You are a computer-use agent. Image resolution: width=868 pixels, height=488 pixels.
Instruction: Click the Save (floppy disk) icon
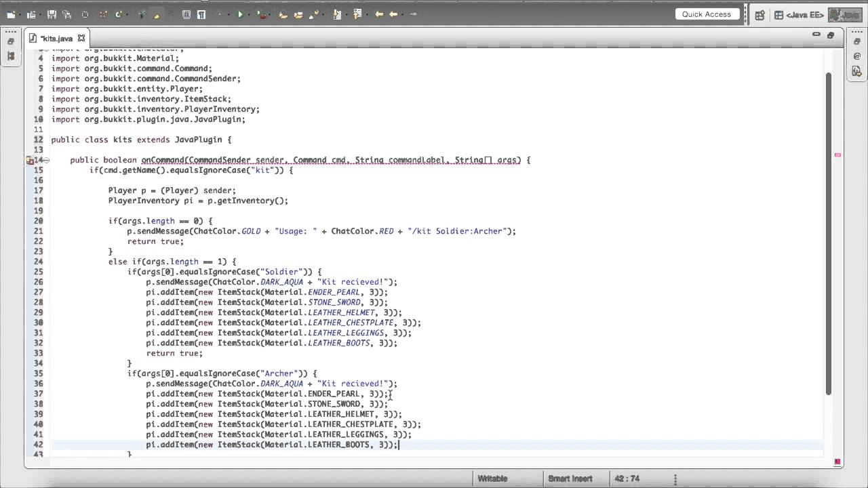click(52, 14)
